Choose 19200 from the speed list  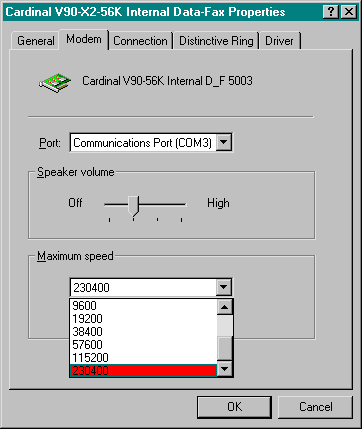(143, 319)
